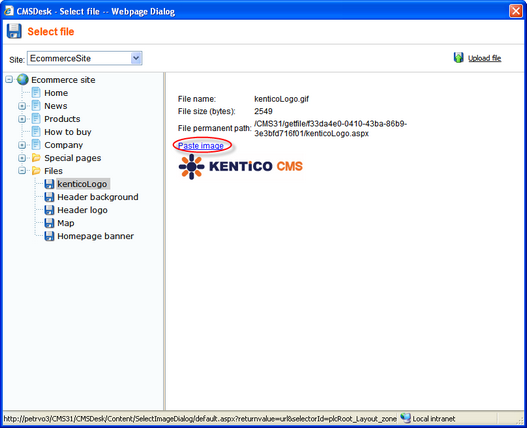Click the Homepage banner floppy disk icon
Viewport: 527px width, 428px height.
point(49,236)
